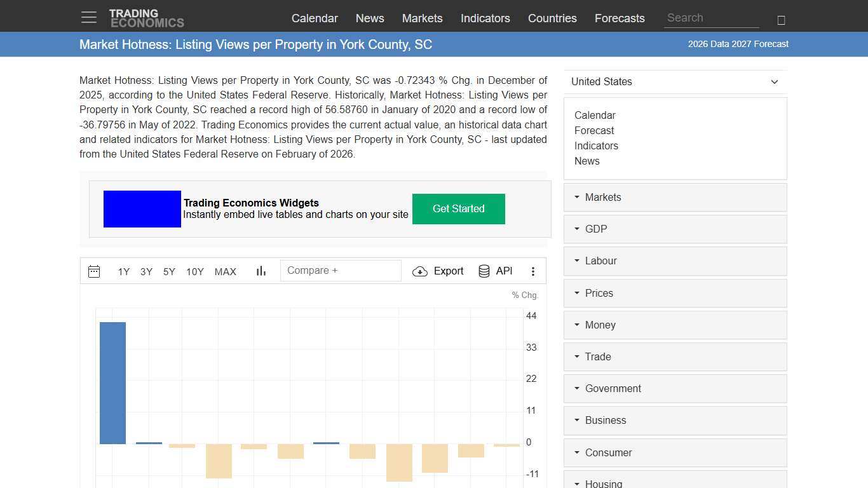
Task: Open the hamburger navigation menu
Action: (x=88, y=17)
